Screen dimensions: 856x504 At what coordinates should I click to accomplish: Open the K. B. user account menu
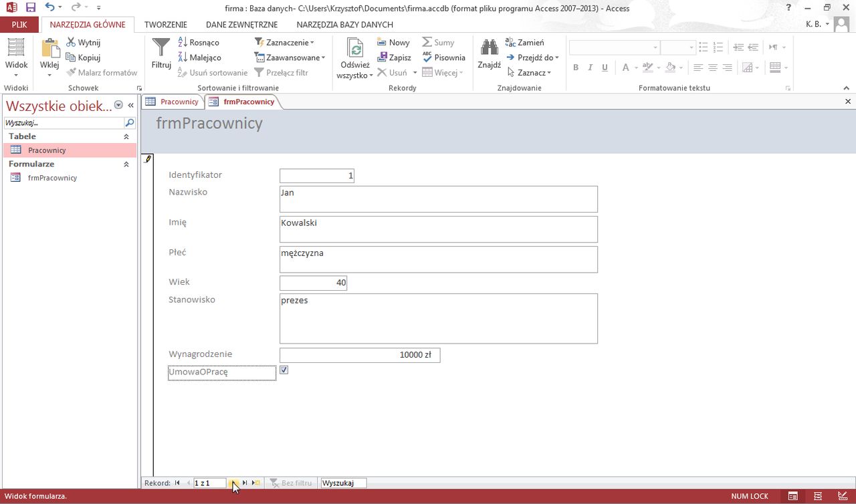pos(817,24)
